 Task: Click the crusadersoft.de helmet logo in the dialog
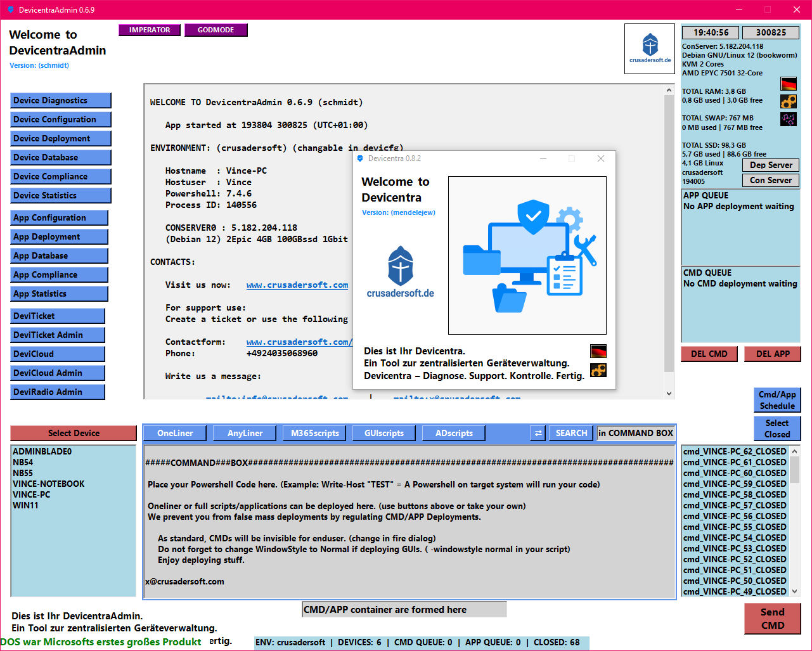point(401,272)
